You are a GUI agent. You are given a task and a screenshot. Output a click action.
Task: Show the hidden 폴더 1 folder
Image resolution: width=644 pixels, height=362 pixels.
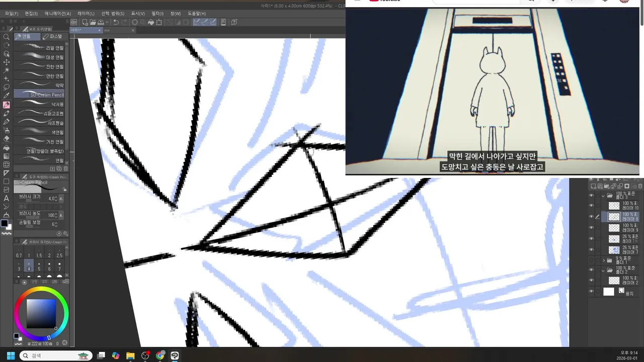point(591,260)
